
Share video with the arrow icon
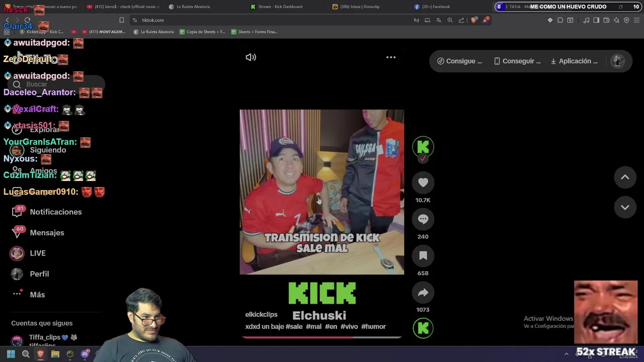click(x=423, y=293)
